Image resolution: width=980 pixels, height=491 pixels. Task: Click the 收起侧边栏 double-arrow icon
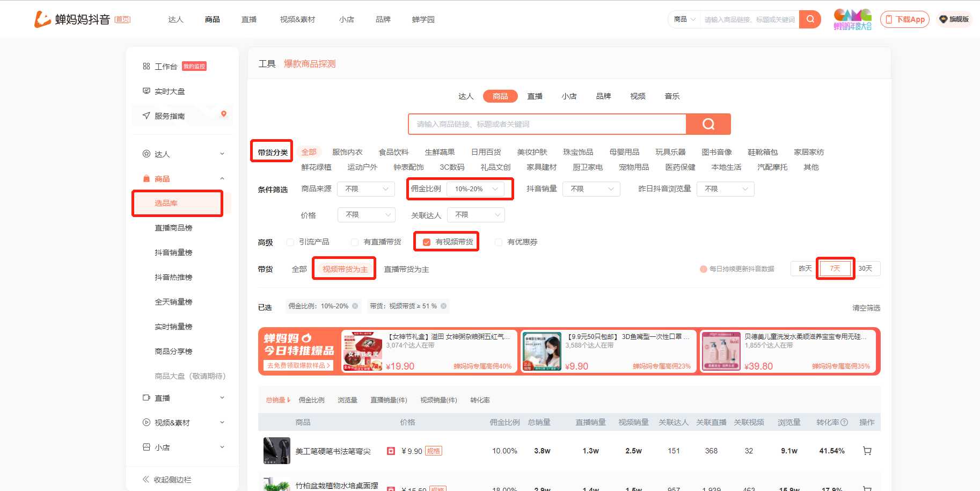click(x=145, y=479)
